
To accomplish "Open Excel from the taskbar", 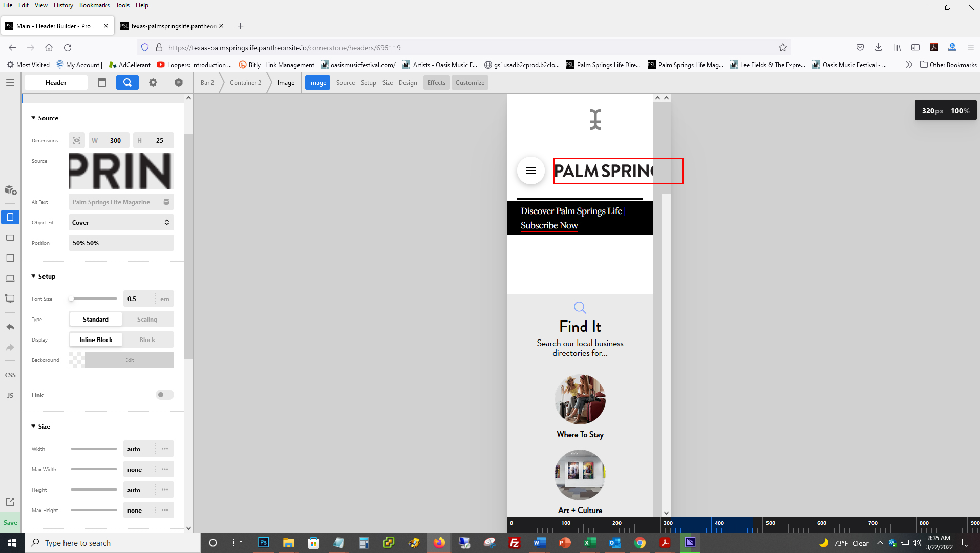I will [x=590, y=543].
